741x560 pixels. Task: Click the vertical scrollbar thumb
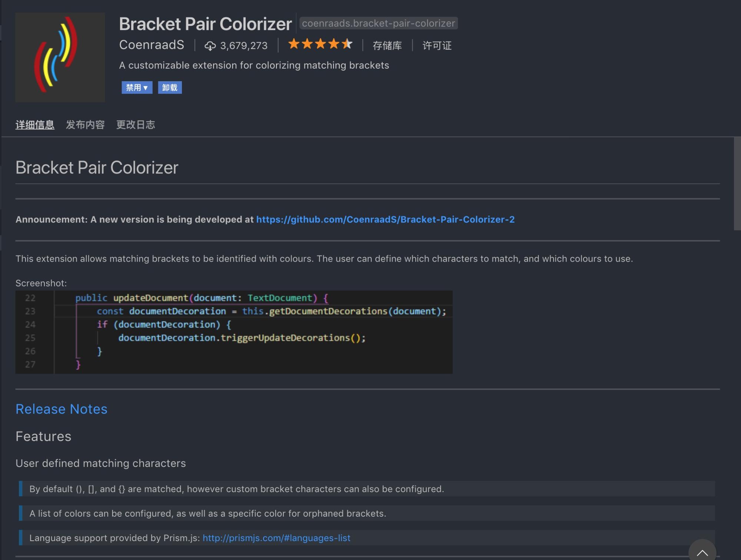737,184
